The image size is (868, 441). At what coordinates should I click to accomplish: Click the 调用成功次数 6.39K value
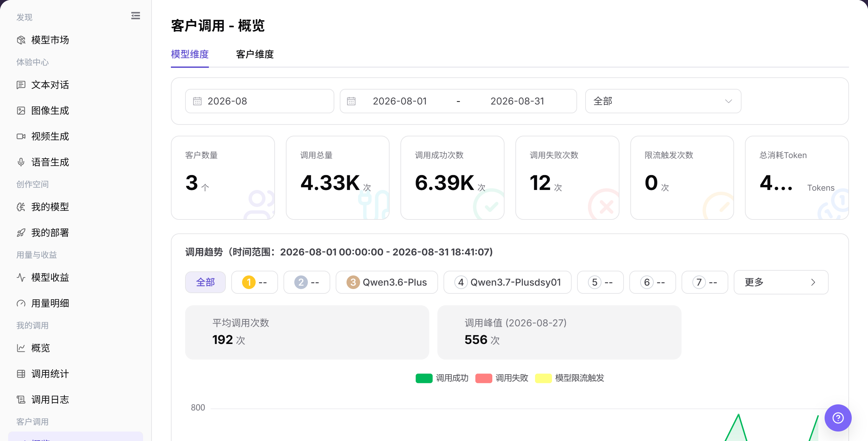coord(445,183)
